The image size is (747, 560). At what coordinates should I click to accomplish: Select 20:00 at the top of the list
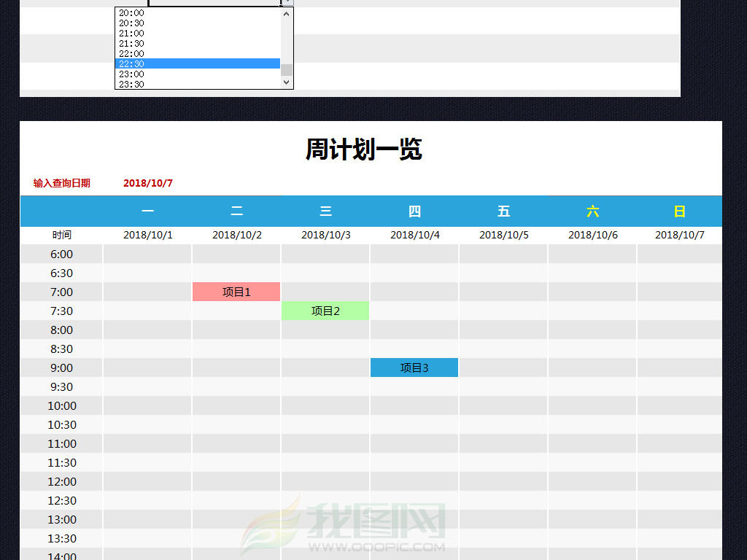pos(131,12)
